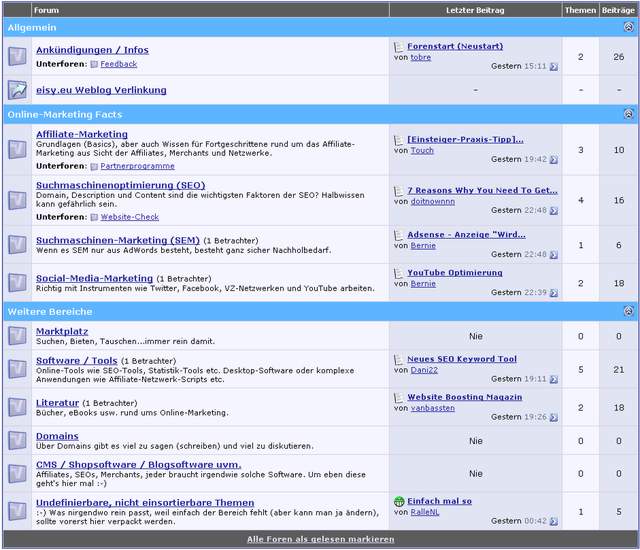Click subforum icon beside Feedback
Image resolution: width=640 pixels, height=550 pixels.
pyautogui.click(x=94, y=64)
